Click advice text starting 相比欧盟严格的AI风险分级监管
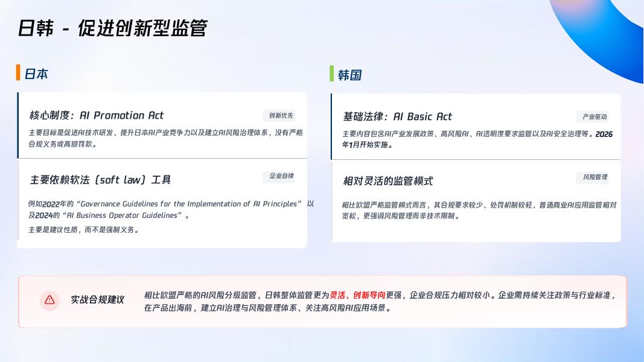This screenshot has height=362, width=644. click(380, 301)
